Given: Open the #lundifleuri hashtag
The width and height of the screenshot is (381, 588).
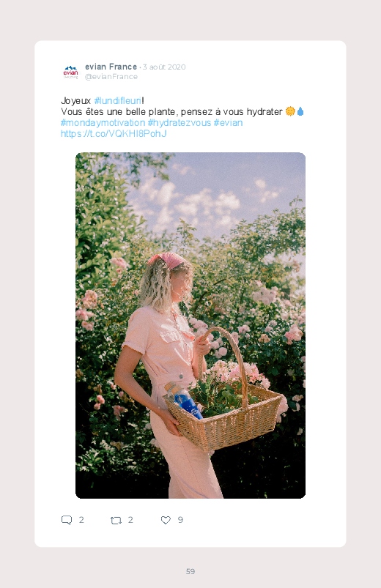Looking at the screenshot, I should 118,100.
